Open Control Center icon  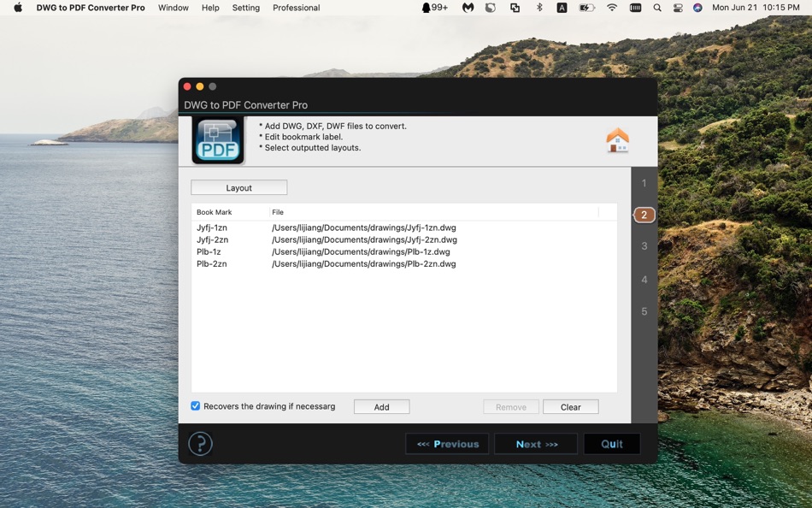[x=678, y=7]
